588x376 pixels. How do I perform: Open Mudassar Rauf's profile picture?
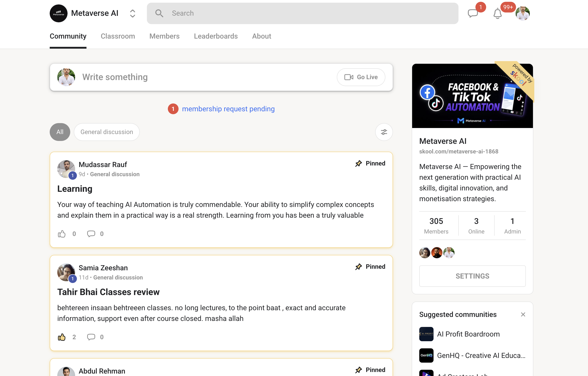[66, 169]
